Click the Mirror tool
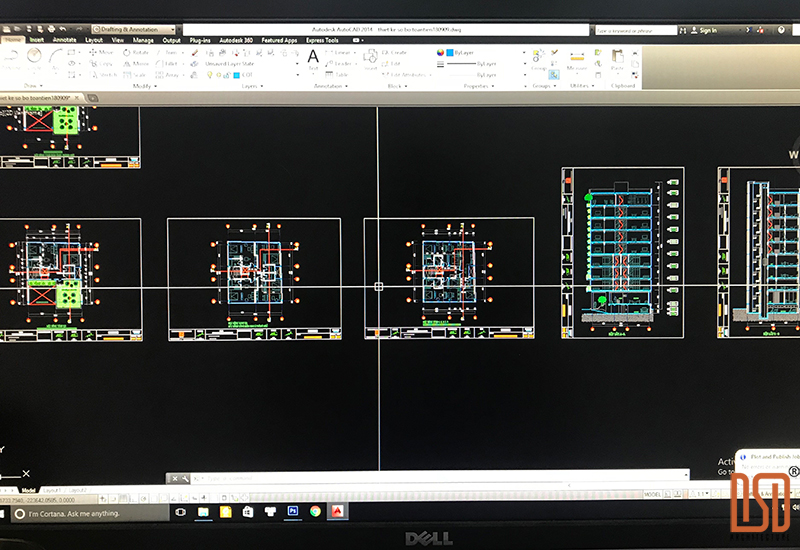This screenshot has width=800, height=550. coord(136,63)
